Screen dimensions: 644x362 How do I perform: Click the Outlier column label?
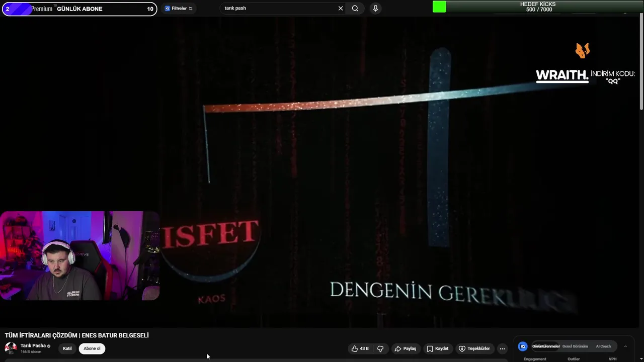pos(574,359)
